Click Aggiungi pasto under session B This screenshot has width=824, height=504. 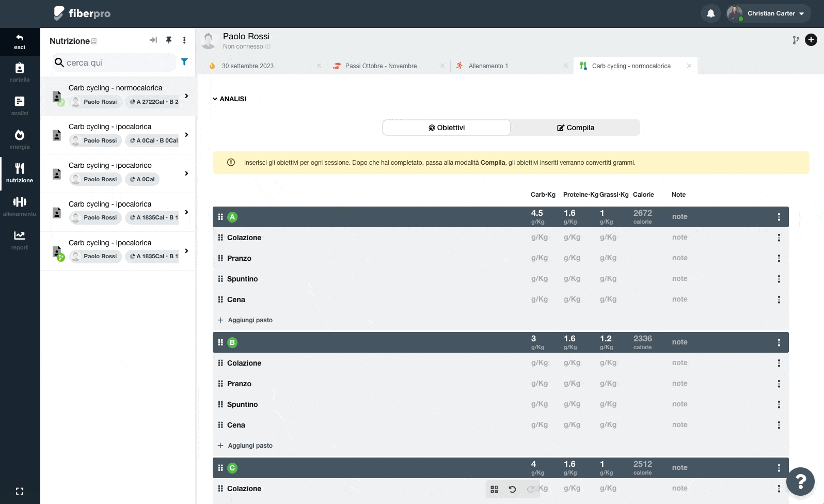(x=245, y=446)
